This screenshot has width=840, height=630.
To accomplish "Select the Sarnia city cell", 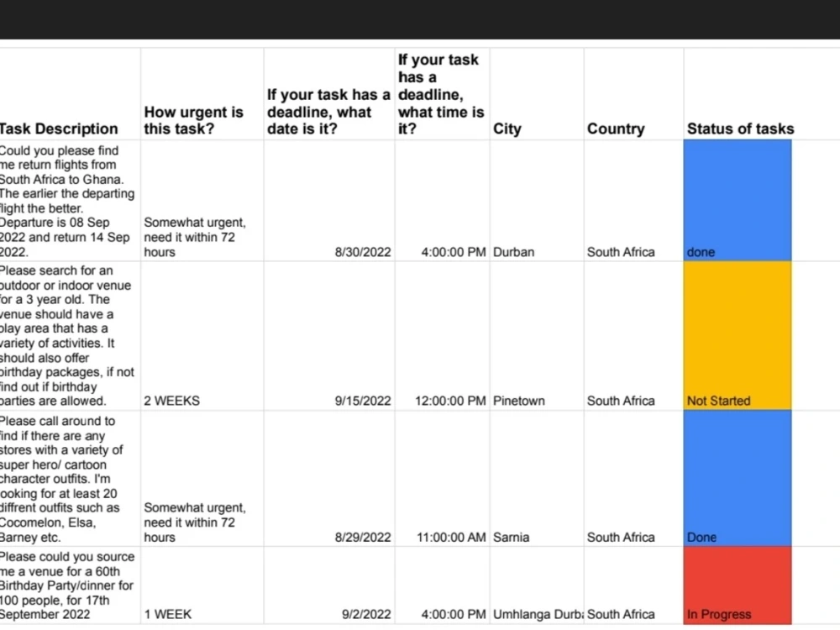I will click(x=537, y=479).
